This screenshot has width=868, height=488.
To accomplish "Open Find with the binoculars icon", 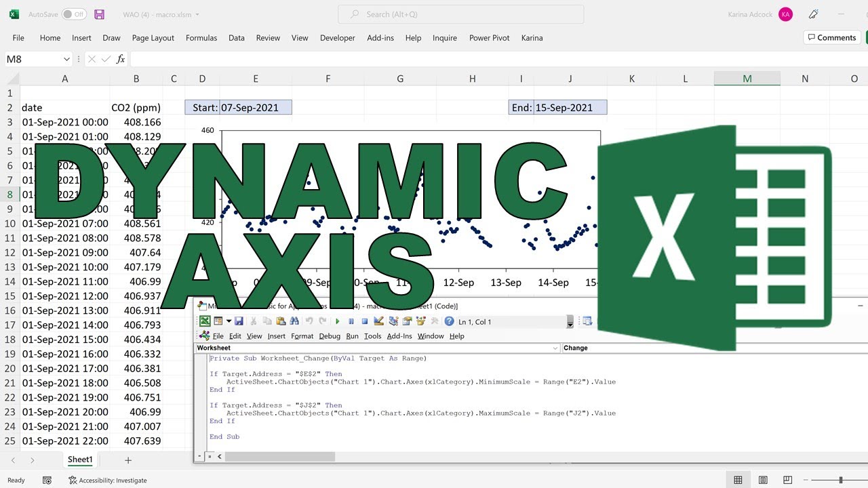I will (294, 321).
